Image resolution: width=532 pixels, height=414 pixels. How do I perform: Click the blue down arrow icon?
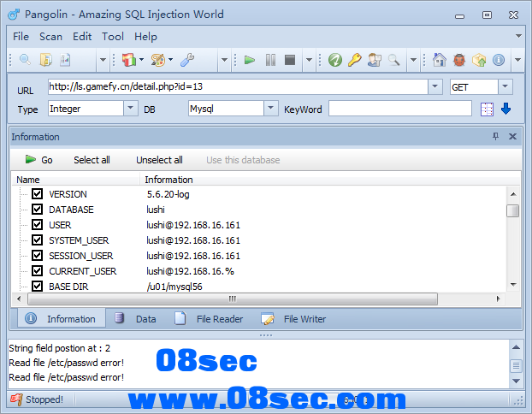[x=505, y=109]
